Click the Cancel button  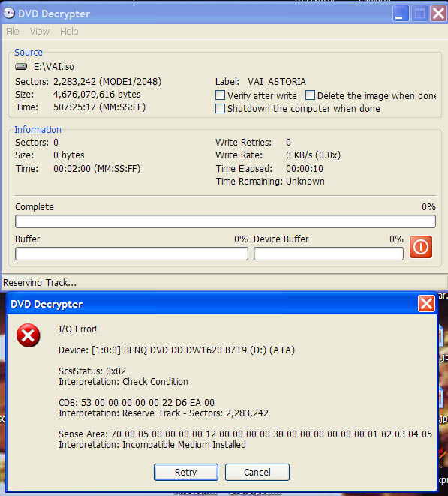tap(257, 472)
